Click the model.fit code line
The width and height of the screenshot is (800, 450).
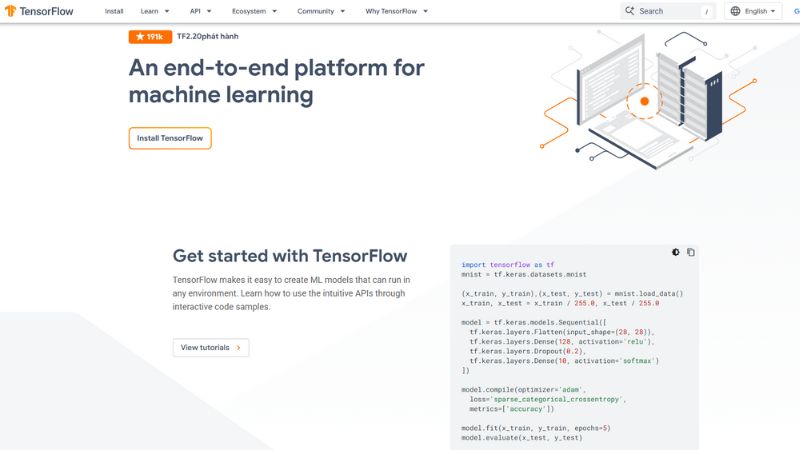(536, 428)
